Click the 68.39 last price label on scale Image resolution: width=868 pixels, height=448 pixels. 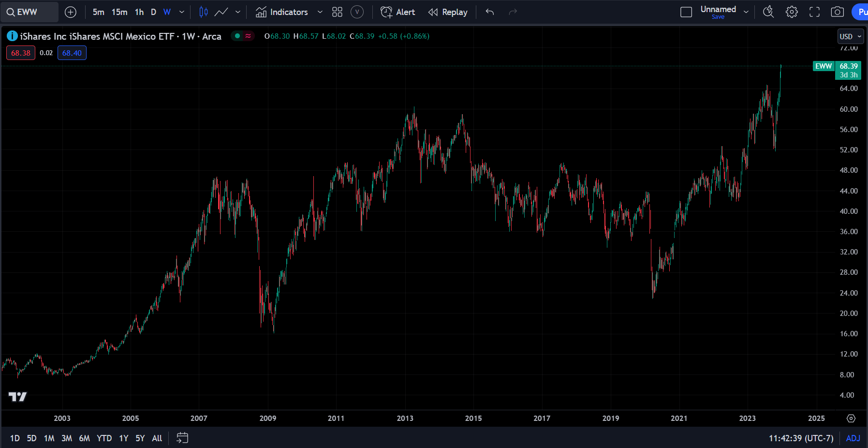click(x=849, y=66)
